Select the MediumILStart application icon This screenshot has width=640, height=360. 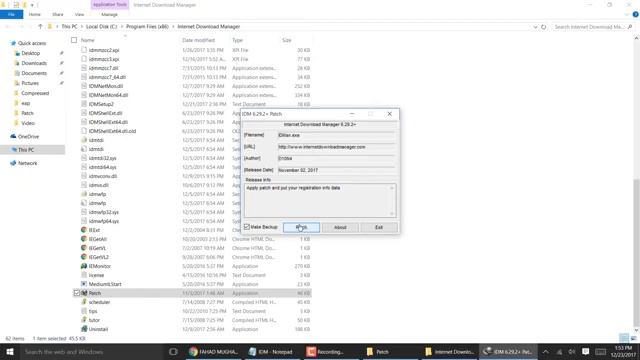tap(84, 284)
